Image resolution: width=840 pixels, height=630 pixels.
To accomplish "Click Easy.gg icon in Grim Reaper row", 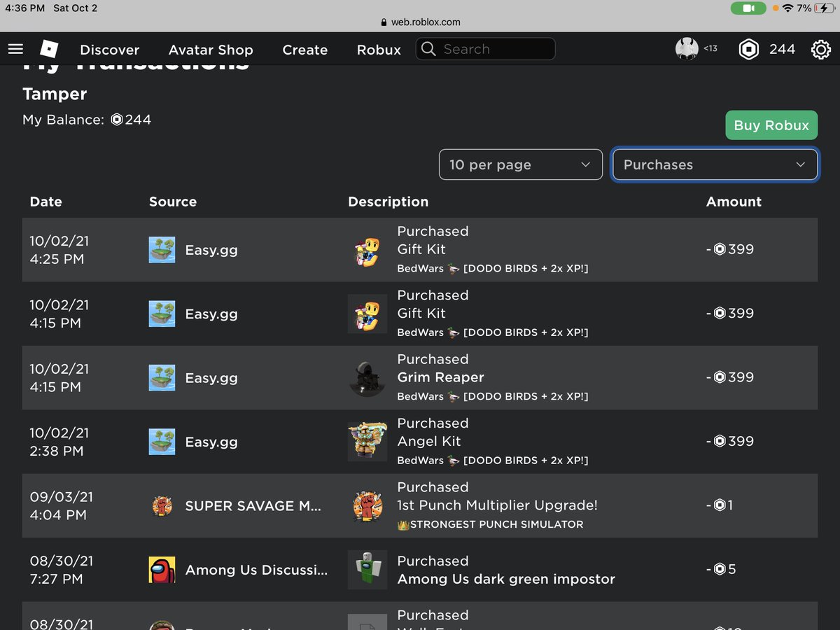I will pyautogui.click(x=162, y=378).
